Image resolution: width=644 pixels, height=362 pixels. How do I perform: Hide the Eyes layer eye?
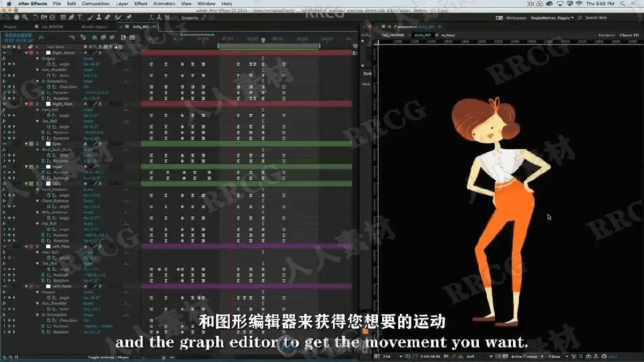tap(4, 144)
